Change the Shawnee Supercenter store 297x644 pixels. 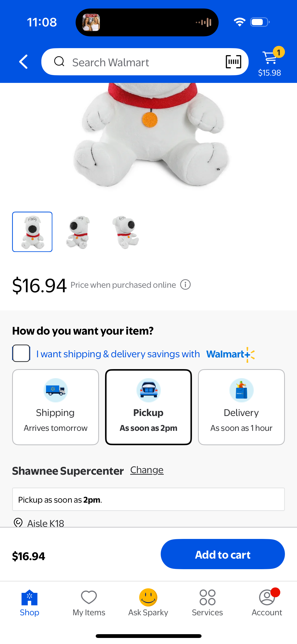[147, 470]
